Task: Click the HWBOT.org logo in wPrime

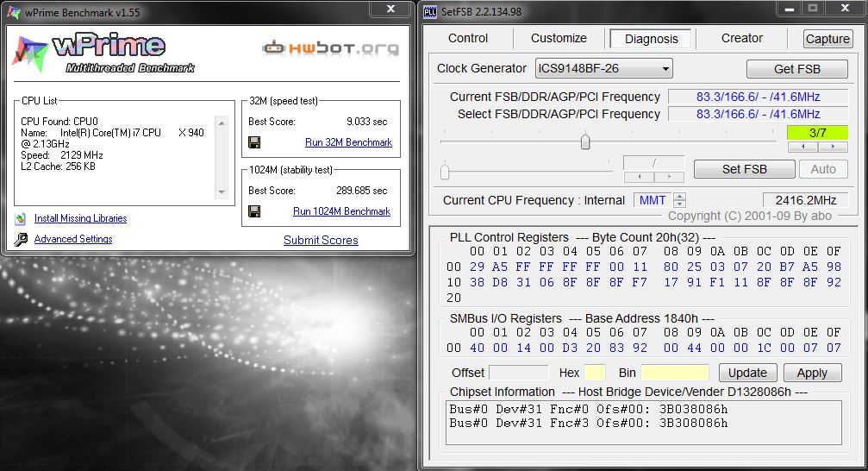Action: [330, 48]
